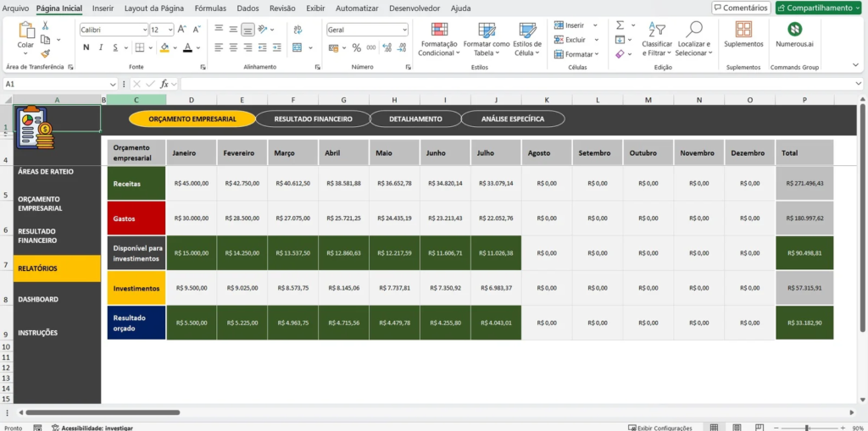Click the AutoSum sigma icon
The image size is (868, 431).
click(620, 25)
